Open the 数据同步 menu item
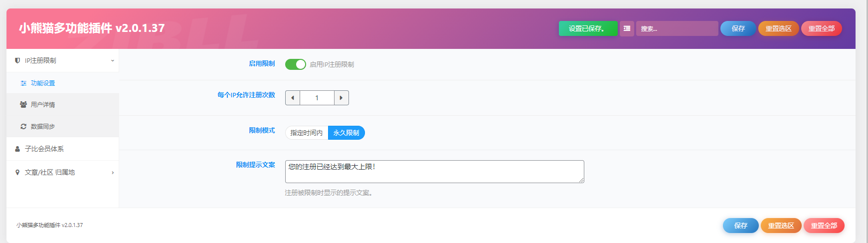The width and height of the screenshot is (868, 243). pos(43,127)
